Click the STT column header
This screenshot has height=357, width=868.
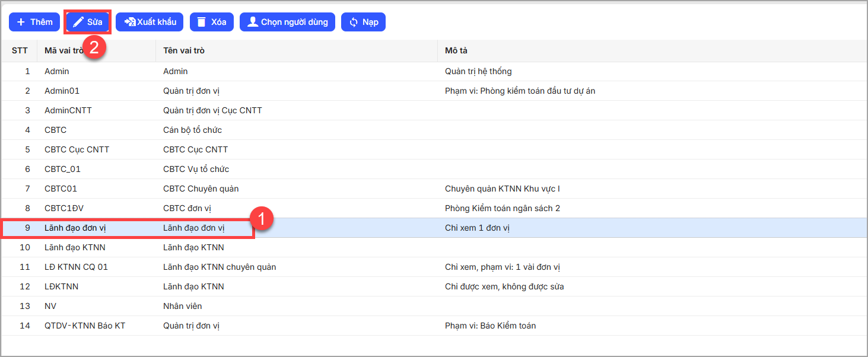[20, 51]
